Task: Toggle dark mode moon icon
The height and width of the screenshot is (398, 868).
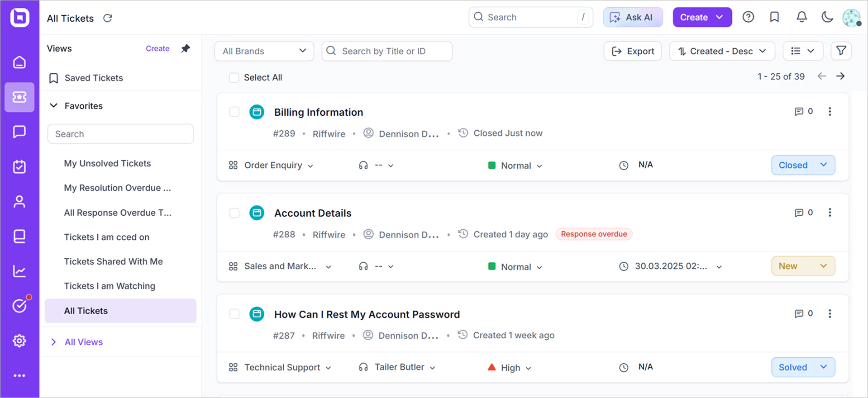Action: 827,17
